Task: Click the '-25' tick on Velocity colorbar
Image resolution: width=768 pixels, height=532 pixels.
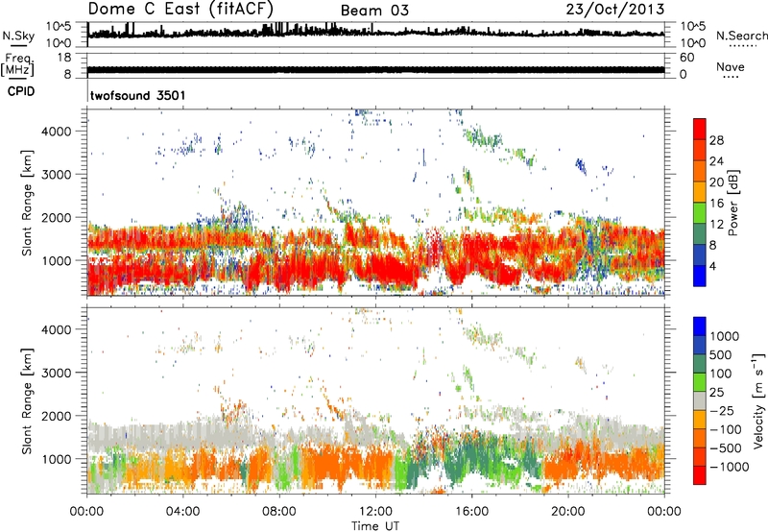Action: pyautogui.click(x=722, y=410)
